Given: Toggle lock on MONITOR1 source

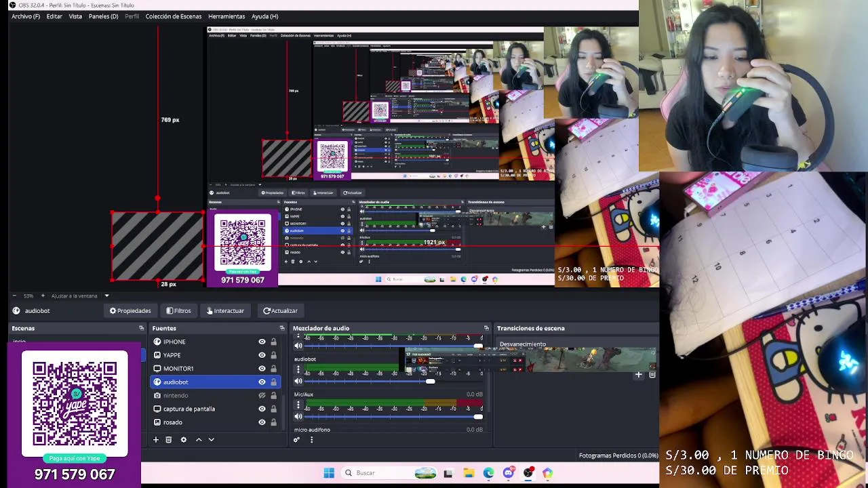Looking at the screenshot, I should coord(273,369).
